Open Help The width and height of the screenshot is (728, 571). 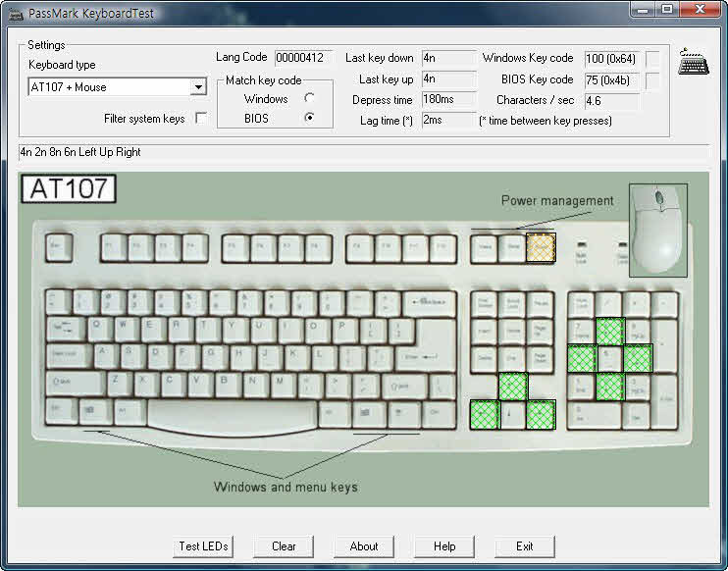tap(444, 546)
